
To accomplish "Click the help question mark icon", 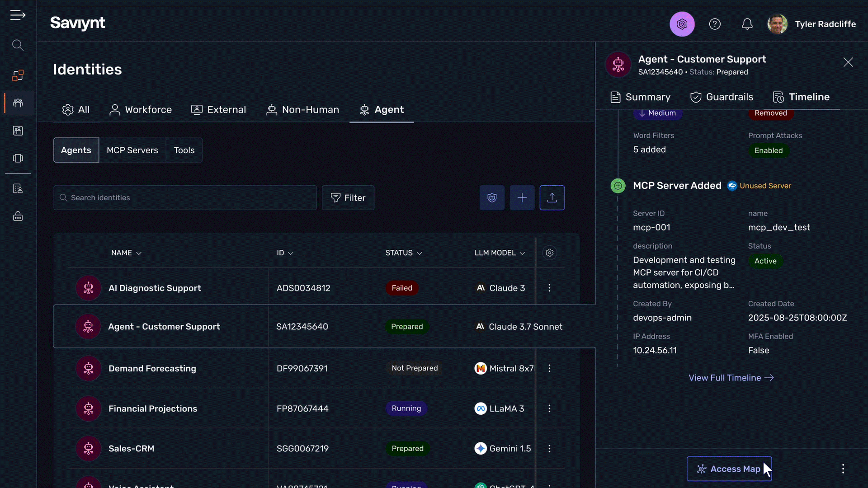I will point(715,24).
